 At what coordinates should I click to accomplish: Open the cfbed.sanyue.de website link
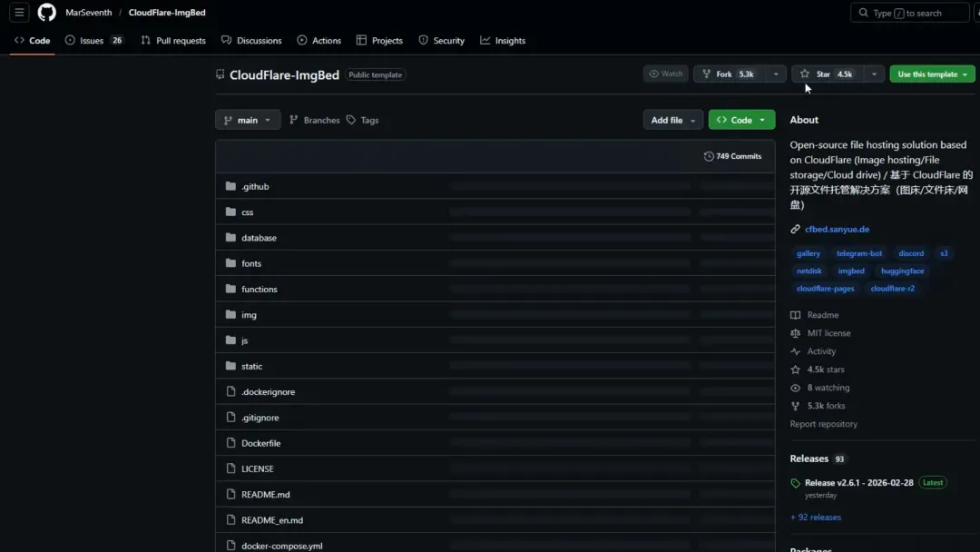coord(837,230)
